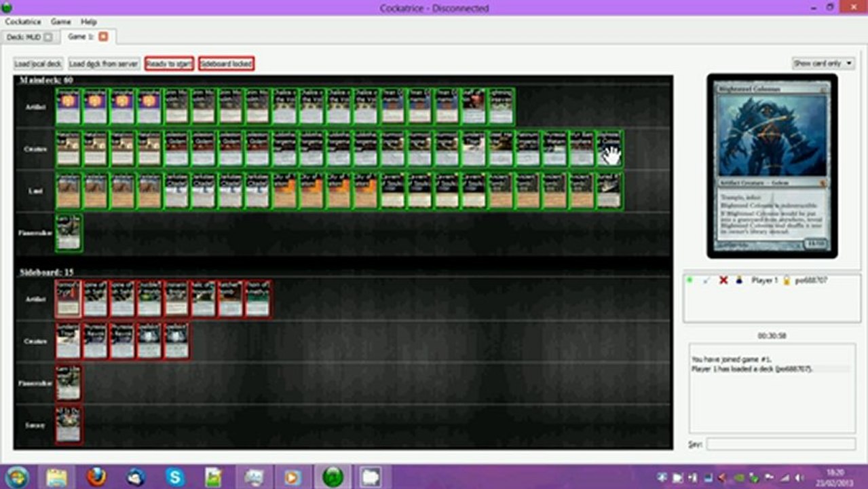
Task: Close the Game 1 tab via red X
Action: tap(103, 37)
